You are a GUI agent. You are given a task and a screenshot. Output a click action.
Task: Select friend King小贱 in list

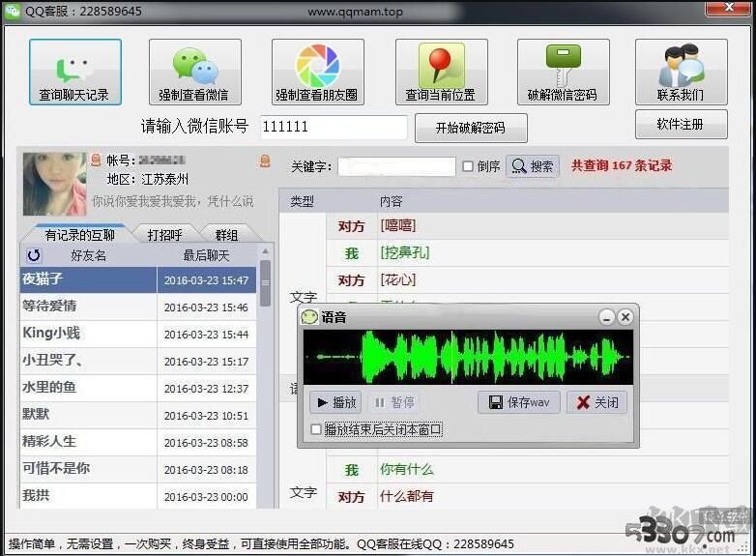pyautogui.click(x=138, y=334)
